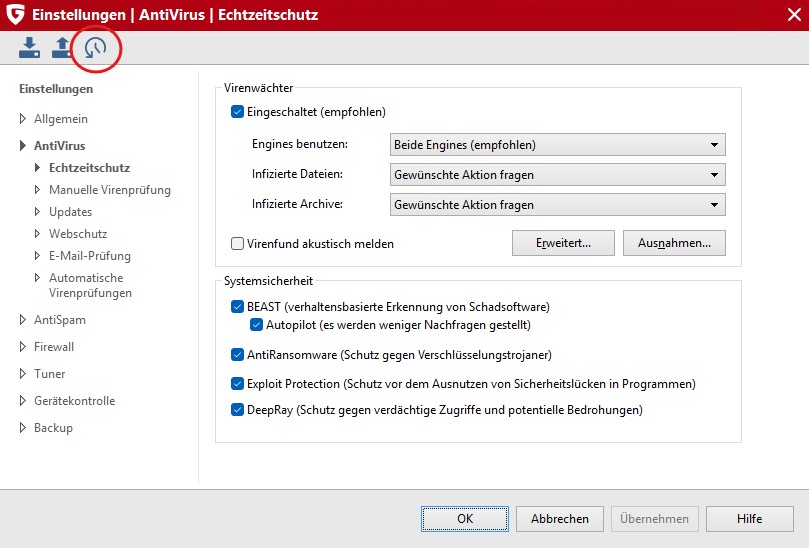Expand the AntiSpam tree arrow
This screenshot has width=809, height=548.
(22, 320)
